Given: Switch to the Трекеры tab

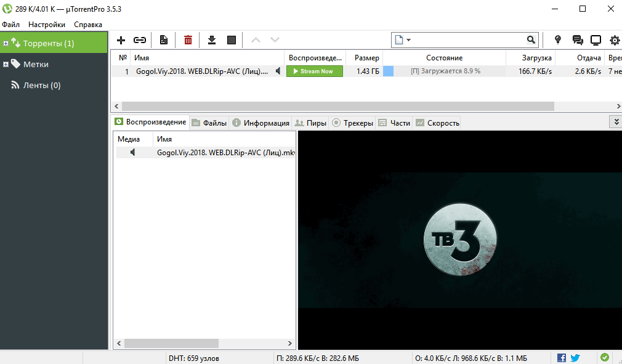Looking at the screenshot, I should point(353,123).
